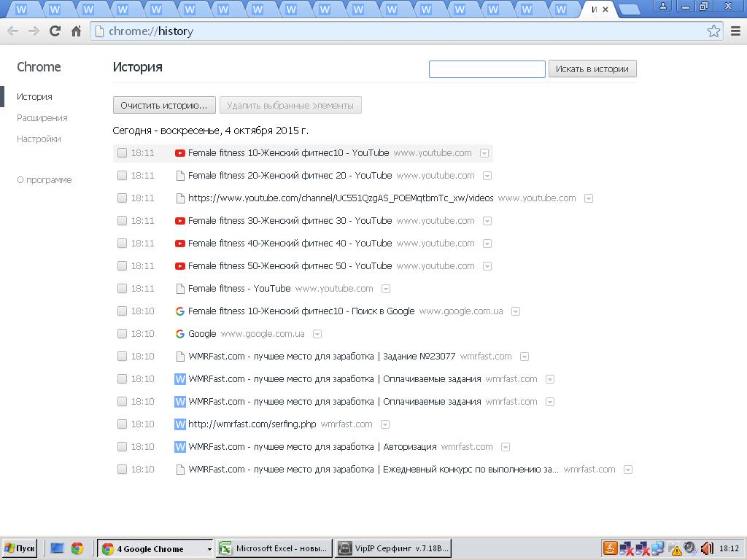747x560 pixels.
Task: Open VipIP Серфинг taskbar window
Action: pos(393,548)
